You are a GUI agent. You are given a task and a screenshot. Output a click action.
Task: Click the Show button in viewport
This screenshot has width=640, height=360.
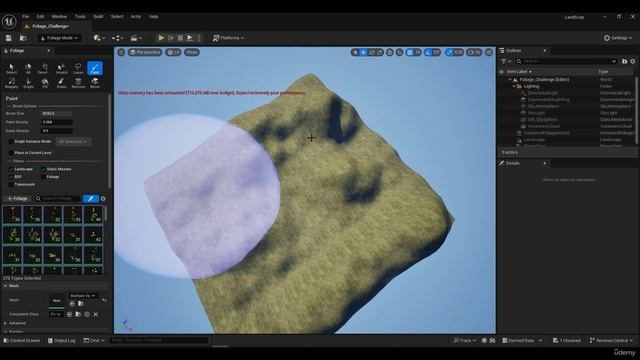(191, 52)
